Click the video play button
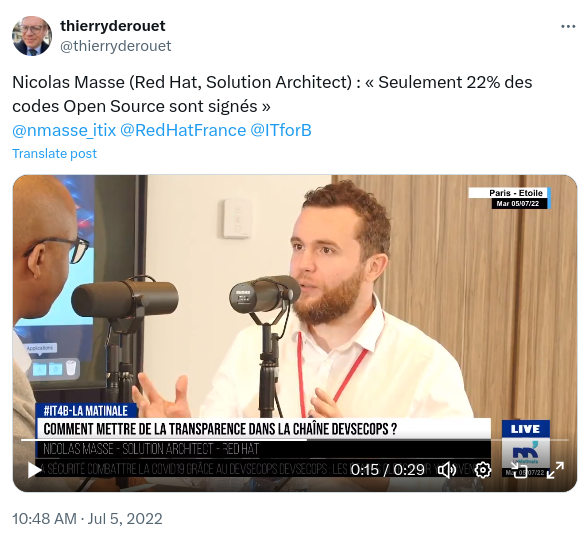Image resolution: width=587 pixels, height=536 pixels. (x=34, y=470)
